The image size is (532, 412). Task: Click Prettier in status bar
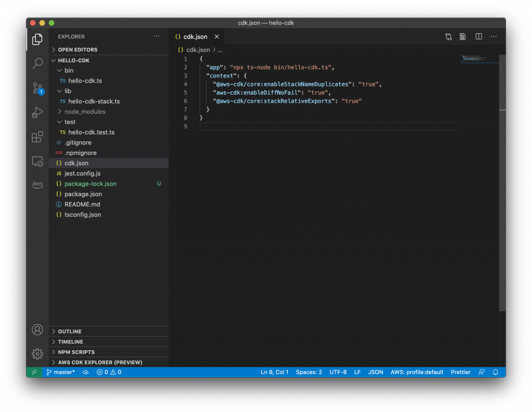460,373
